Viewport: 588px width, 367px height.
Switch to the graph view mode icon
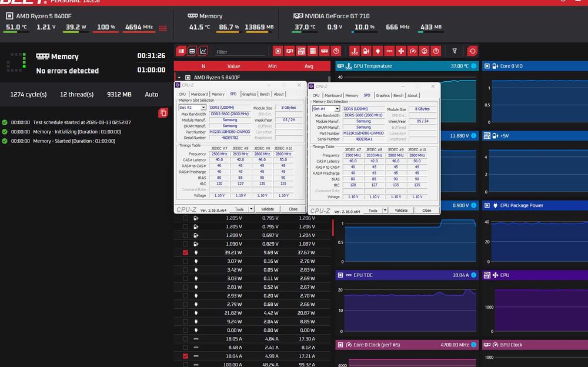coord(203,51)
